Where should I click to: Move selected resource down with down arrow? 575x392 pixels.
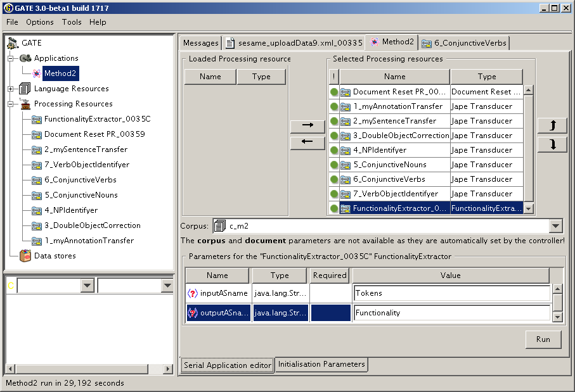553,144
